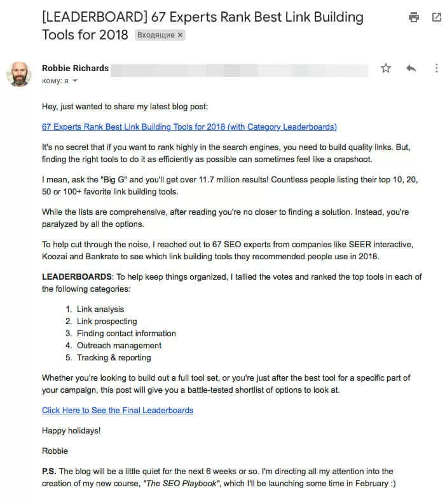This screenshot has height=504, width=445.
Task: Follow the Click Here to See the Final Leaderboards link
Action: (118, 410)
